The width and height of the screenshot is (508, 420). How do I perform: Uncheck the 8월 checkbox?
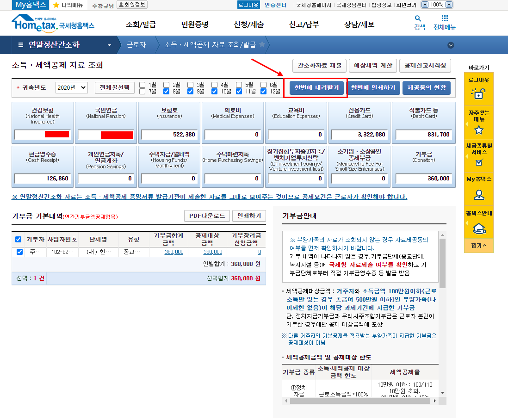point(166,92)
